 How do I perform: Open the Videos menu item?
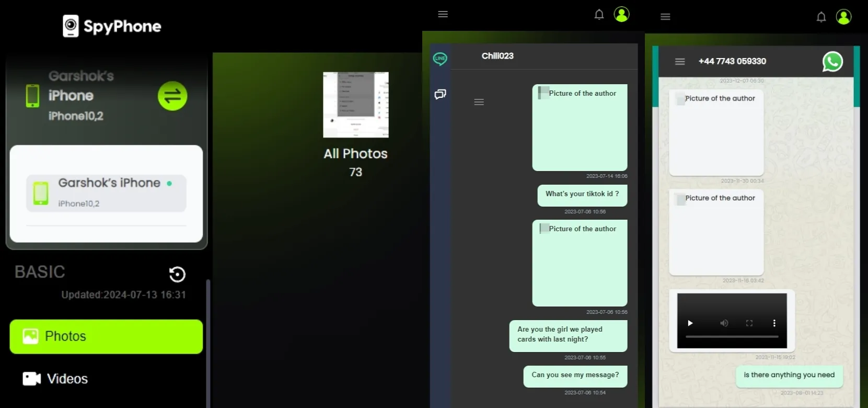(x=106, y=379)
